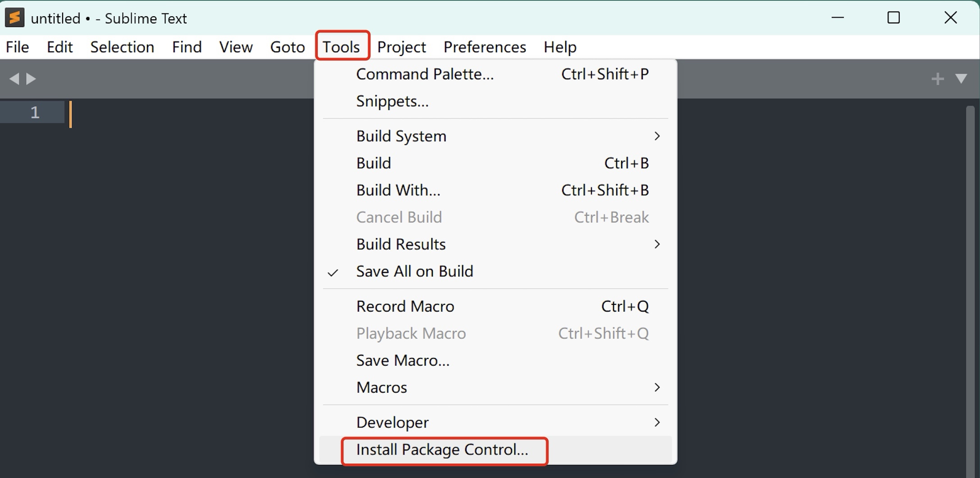
Task: Open the Project menu
Action: point(401,47)
